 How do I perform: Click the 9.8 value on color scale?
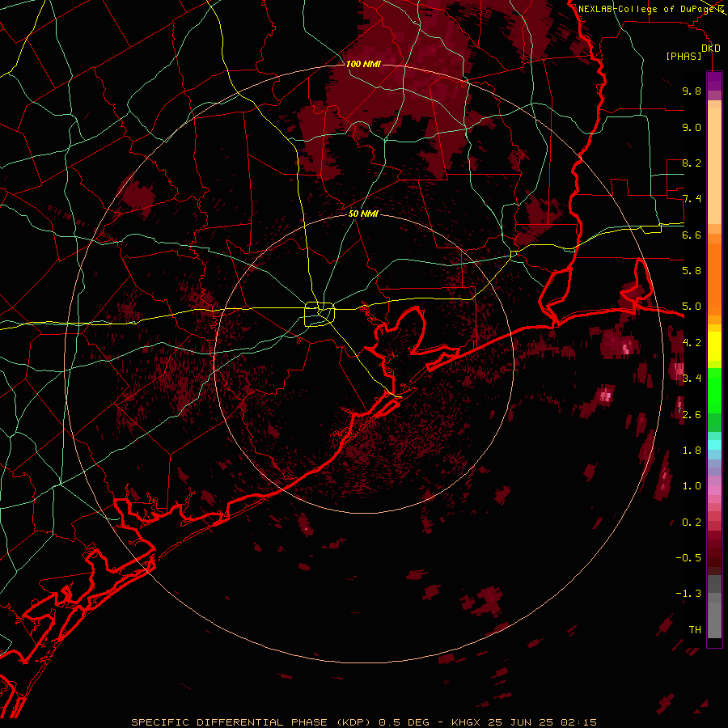pos(692,91)
